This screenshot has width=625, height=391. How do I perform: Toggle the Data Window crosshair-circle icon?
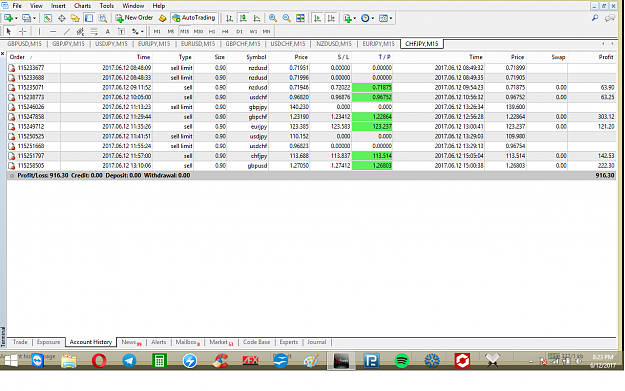tap(61, 18)
